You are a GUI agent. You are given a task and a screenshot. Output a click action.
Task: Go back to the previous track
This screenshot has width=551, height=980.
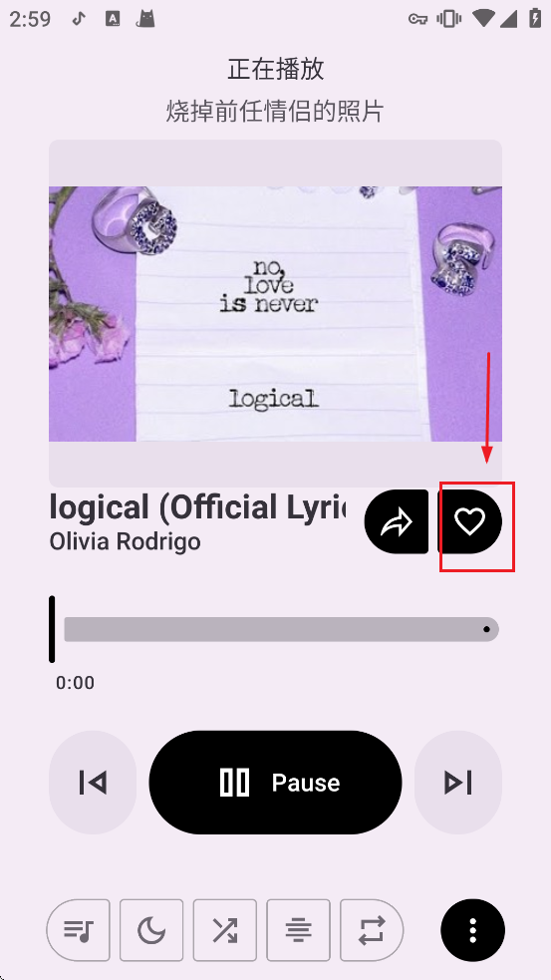click(x=93, y=783)
